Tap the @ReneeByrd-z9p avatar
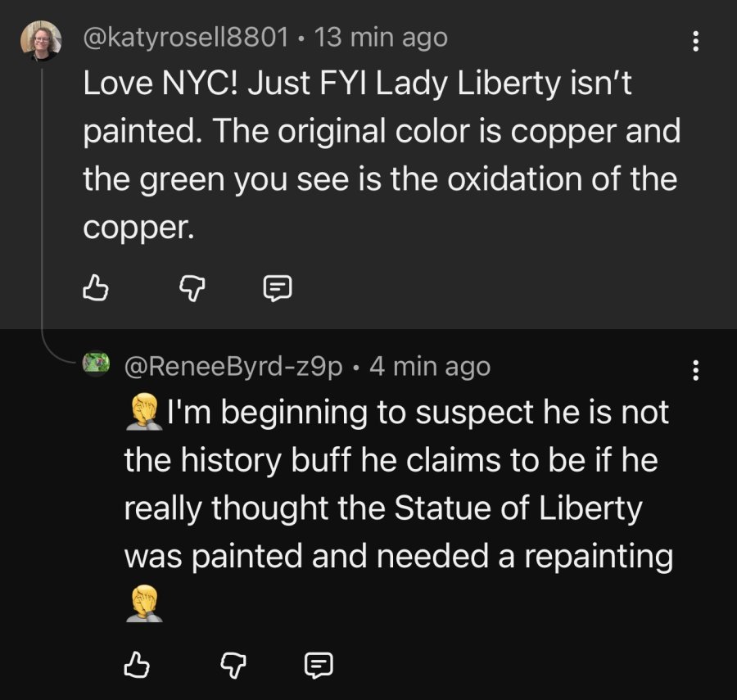 coord(97,364)
